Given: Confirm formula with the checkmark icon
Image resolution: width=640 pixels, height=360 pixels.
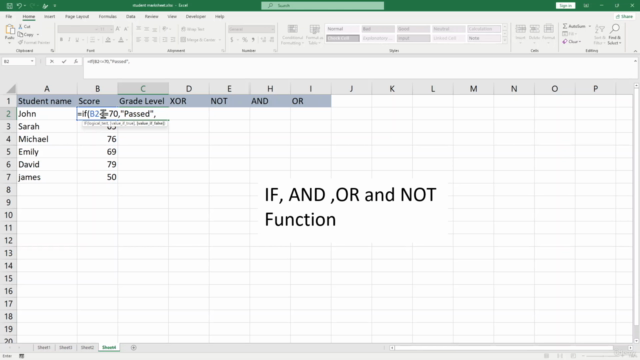Looking at the screenshot, I should (64, 61).
